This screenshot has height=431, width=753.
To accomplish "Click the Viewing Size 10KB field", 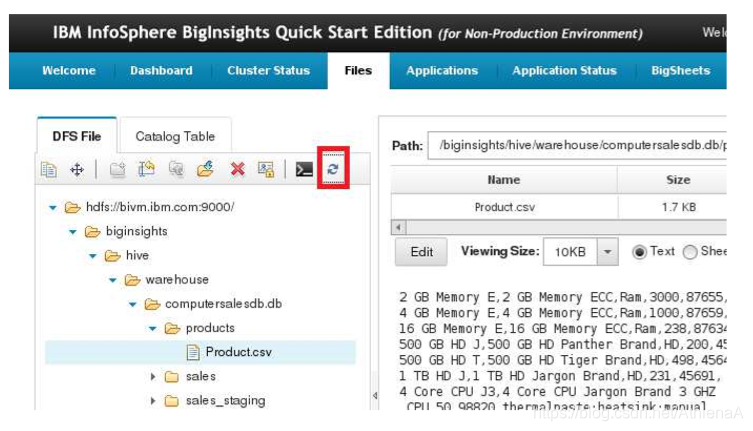I will tap(570, 252).
